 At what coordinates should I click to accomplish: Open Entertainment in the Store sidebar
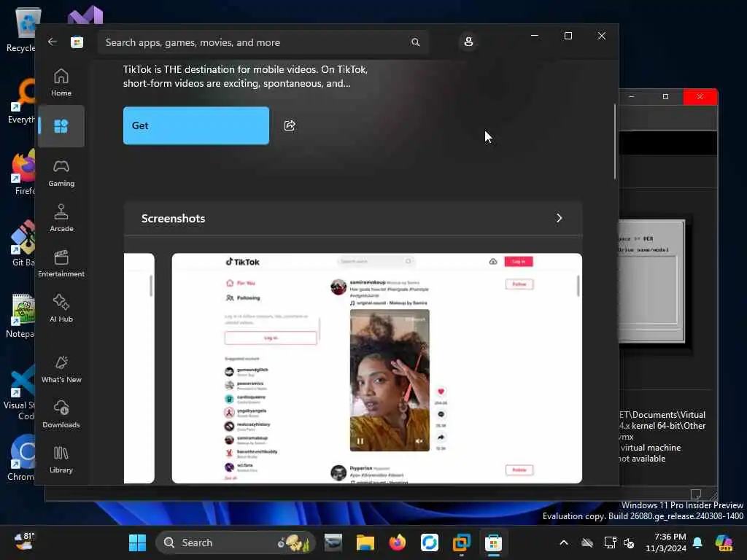tap(61, 264)
